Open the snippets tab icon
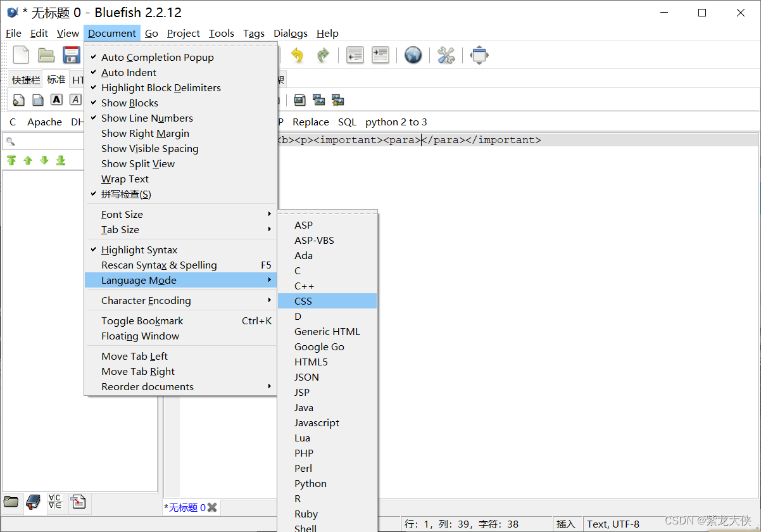The image size is (761, 532). 77,502
